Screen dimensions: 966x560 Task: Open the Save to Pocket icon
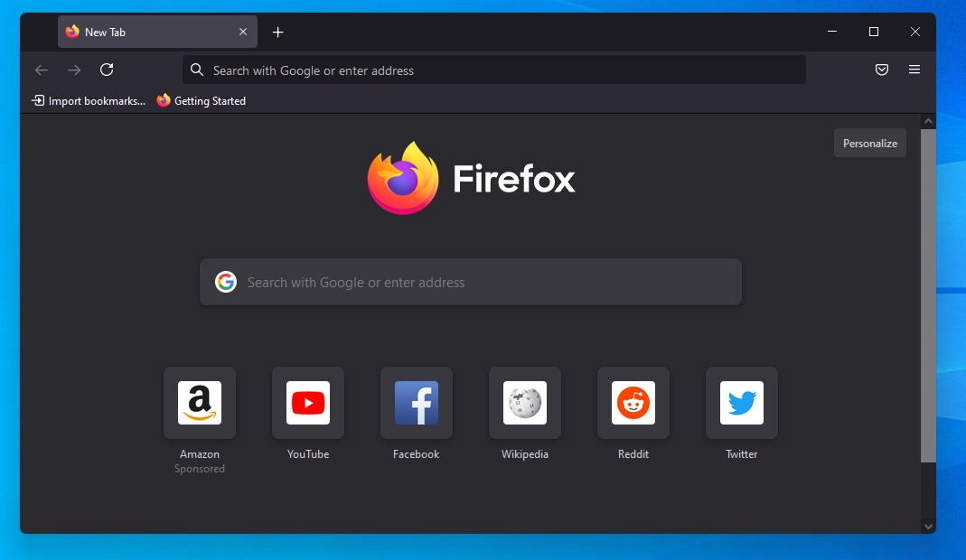[x=882, y=70]
